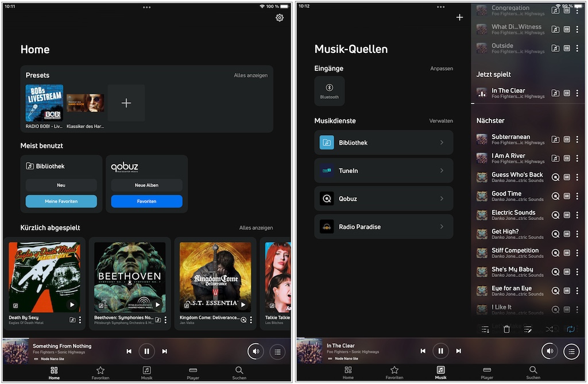
Task: Select Guess Who's Back in queue
Action: click(x=510, y=177)
